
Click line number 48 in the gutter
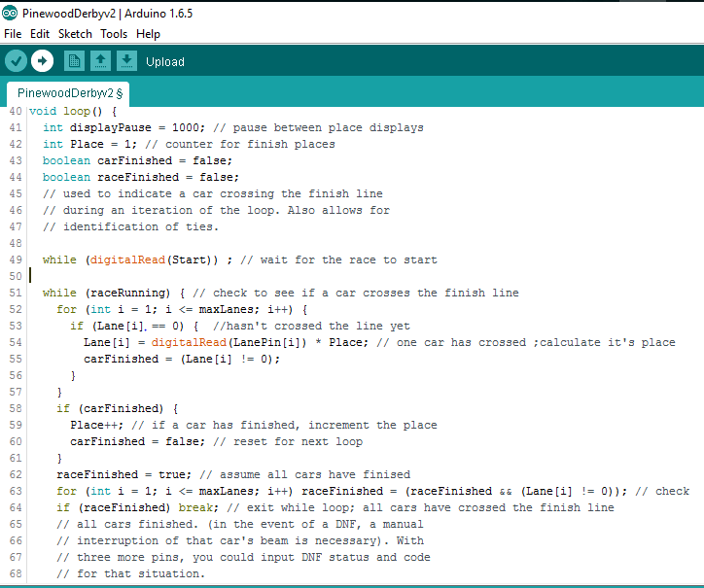point(16,243)
